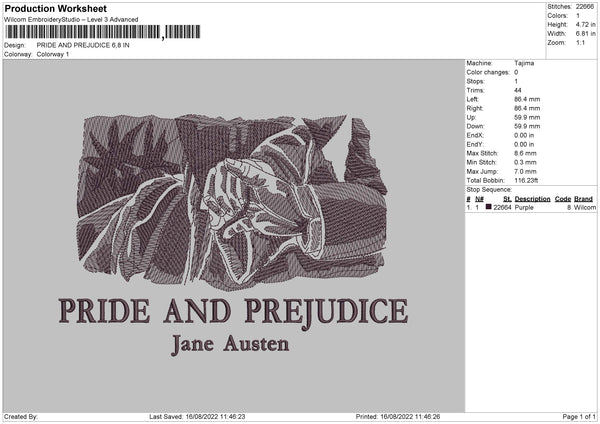Image resolution: width=600 pixels, height=424 pixels.
Task: Click the Total Bobbin value 116.23ft
Action: (526, 180)
